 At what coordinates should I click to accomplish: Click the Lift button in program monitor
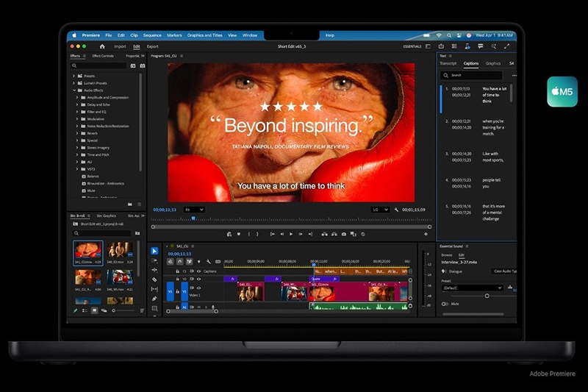(324, 234)
